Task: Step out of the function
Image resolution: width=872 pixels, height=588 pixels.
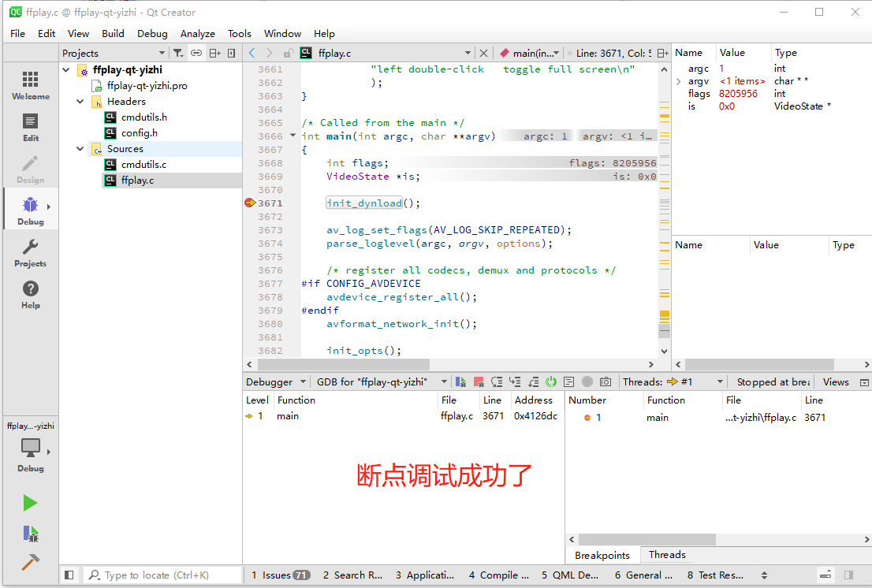Action: tap(533, 381)
